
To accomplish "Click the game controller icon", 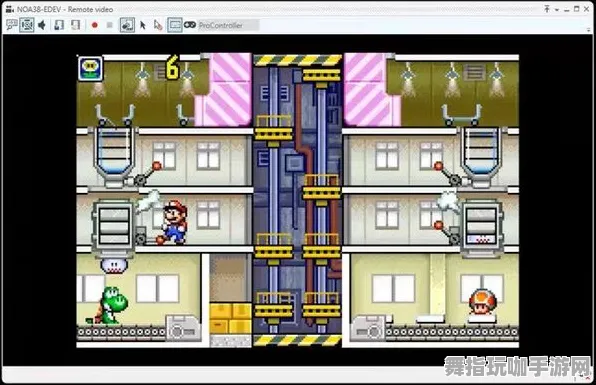I will point(190,25).
